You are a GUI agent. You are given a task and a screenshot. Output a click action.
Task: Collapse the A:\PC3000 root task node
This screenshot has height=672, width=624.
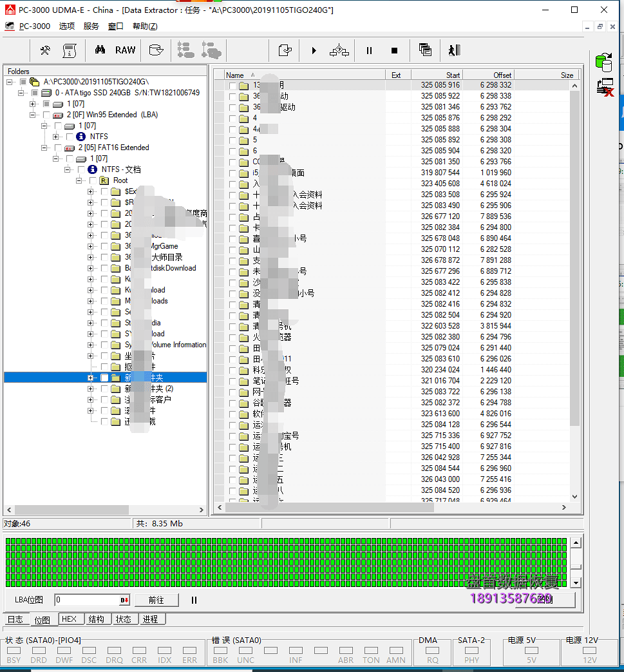pyautogui.click(x=10, y=82)
